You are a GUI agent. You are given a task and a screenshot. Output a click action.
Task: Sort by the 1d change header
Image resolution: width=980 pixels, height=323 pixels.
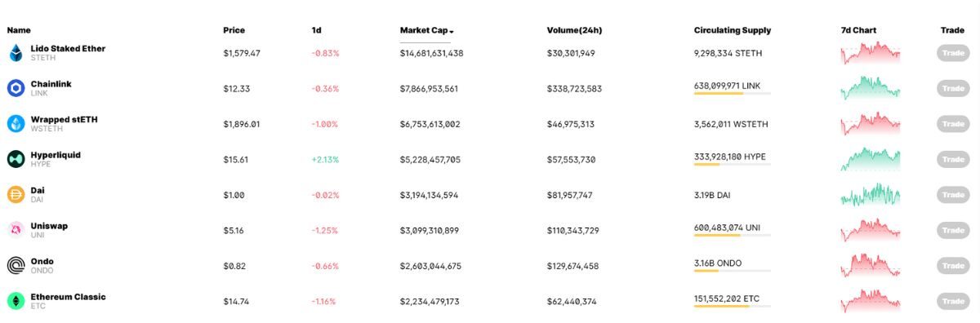pyautogui.click(x=316, y=30)
